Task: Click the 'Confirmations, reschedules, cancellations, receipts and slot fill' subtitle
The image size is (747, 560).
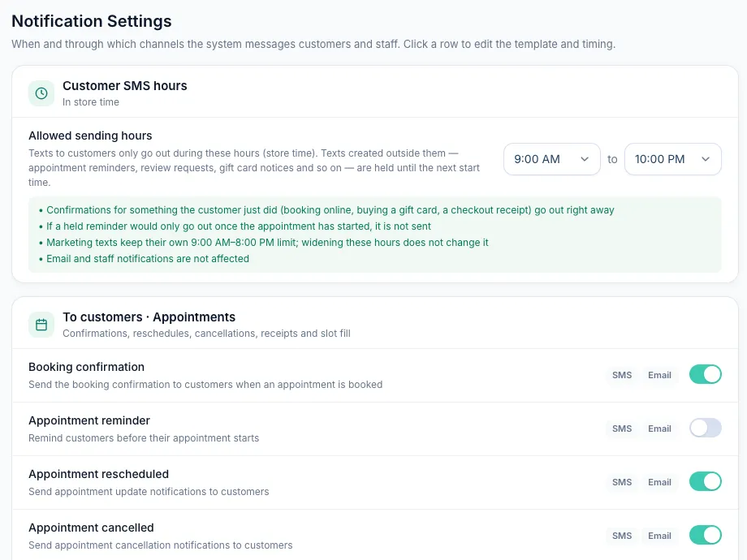Action: 207,334
